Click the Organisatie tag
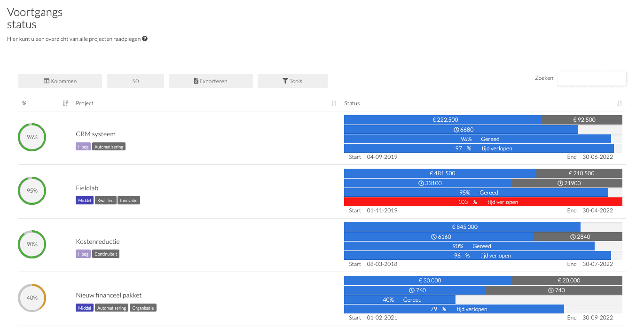The width and height of the screenshot is (644, 328). pyautogui.click(x=143, y=308)
